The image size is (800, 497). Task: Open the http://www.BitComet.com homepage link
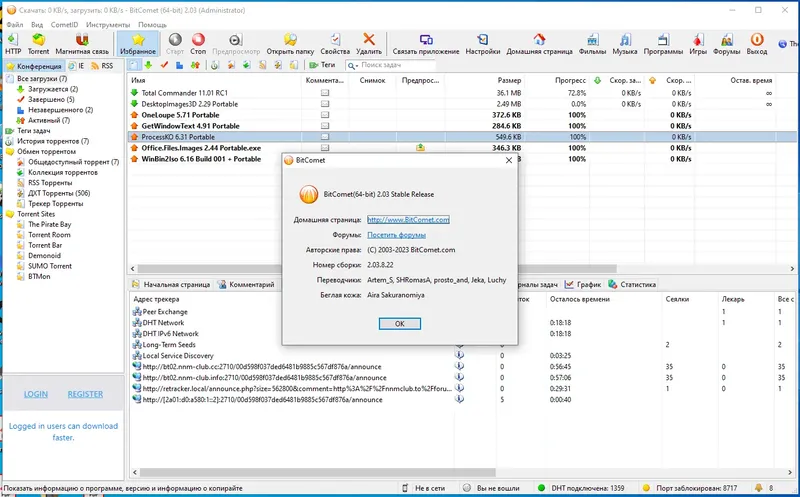point(408,220)
